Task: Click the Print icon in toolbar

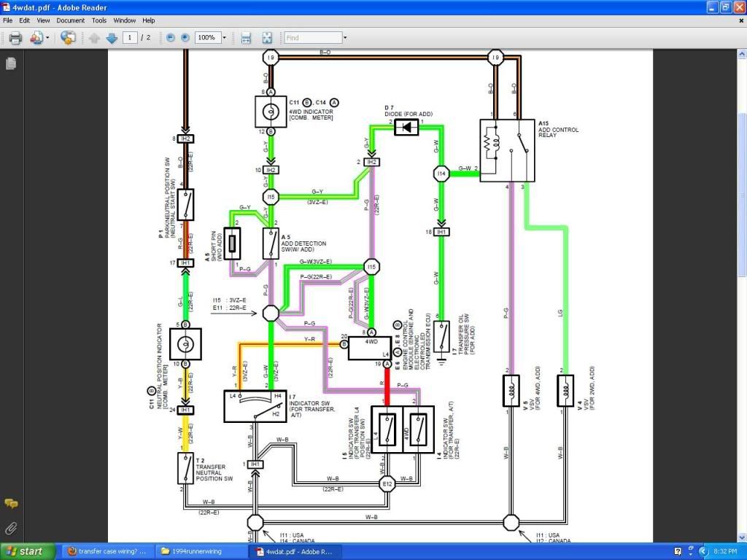Action: pos(15,37)
